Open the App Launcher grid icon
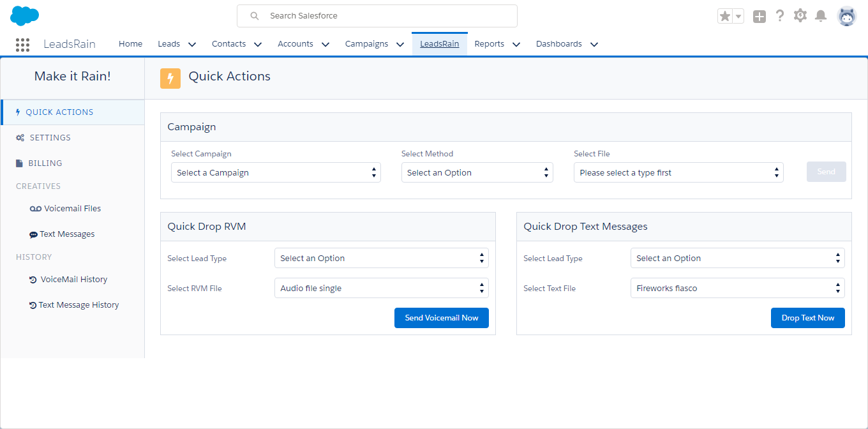The image size is (868, 429). 22,44
